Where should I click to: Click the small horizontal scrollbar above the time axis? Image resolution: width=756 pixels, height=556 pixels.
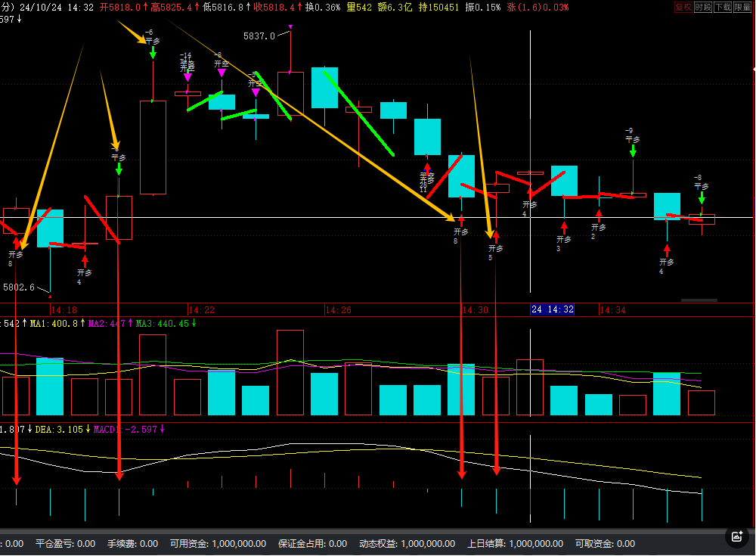tap(699, 300)
